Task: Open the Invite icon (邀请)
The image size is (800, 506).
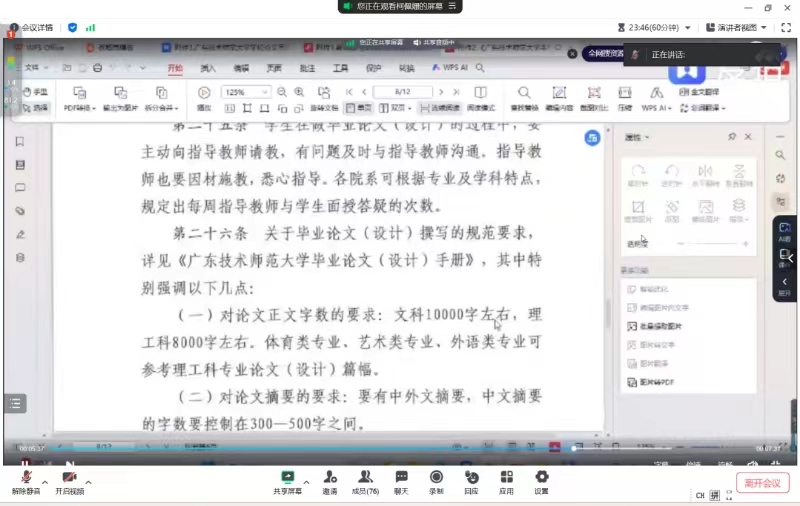Action: [x=330, y=479]
